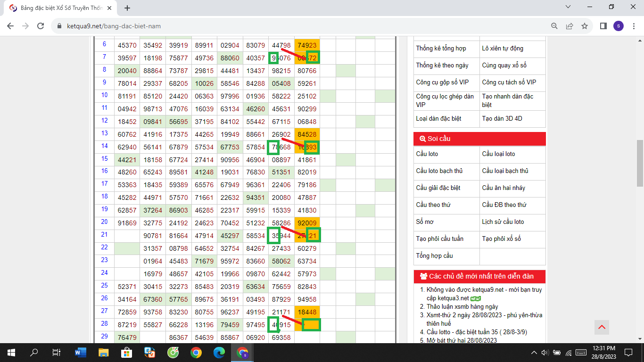644x362 pixels.
Task: Click the bookmark star in the address bar
Action: coord(585,27)
